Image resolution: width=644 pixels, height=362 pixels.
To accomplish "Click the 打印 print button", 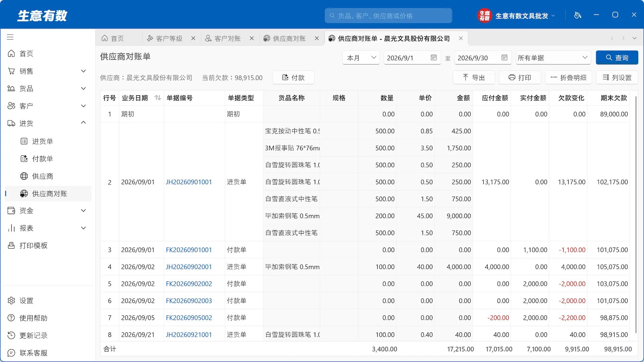I will tap(520, 77).
